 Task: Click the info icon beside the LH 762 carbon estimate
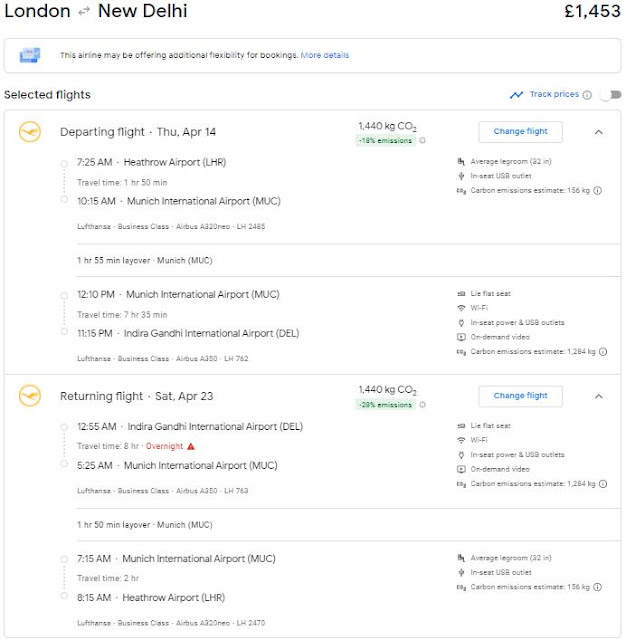(x=603, y=352)
